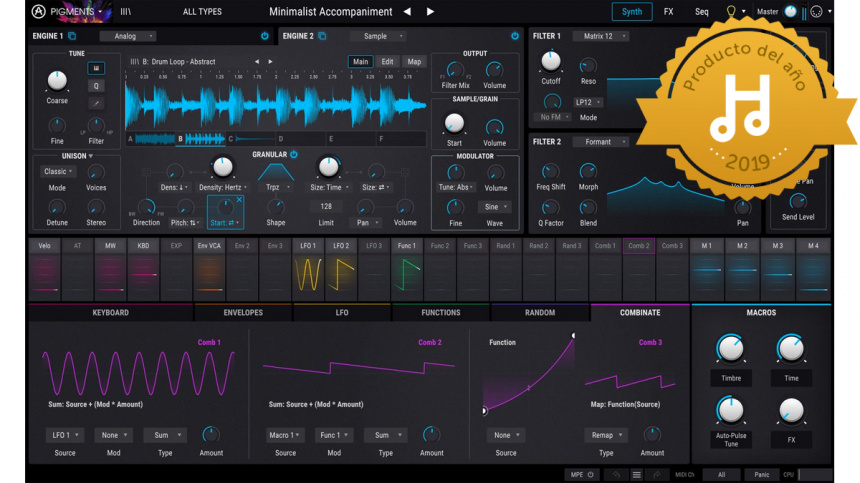The image size is (860, 483).
Task: Open the Arturia logo menu
Action: tap(38, 11)
